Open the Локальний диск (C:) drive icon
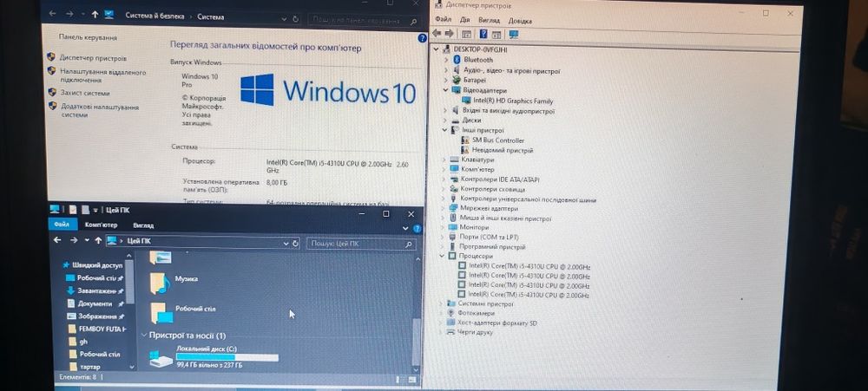 click(x=161, y=359)
